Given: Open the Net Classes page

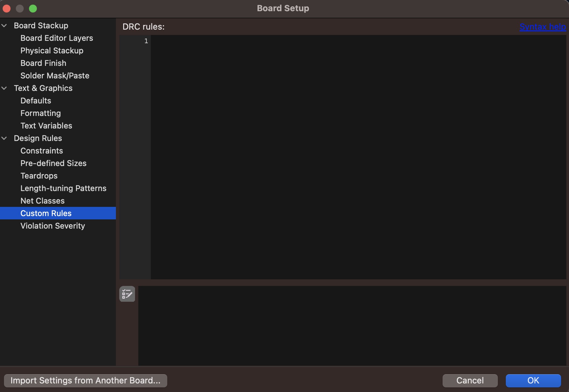Looking at the screenshot, I should click(x=42, y=201).
